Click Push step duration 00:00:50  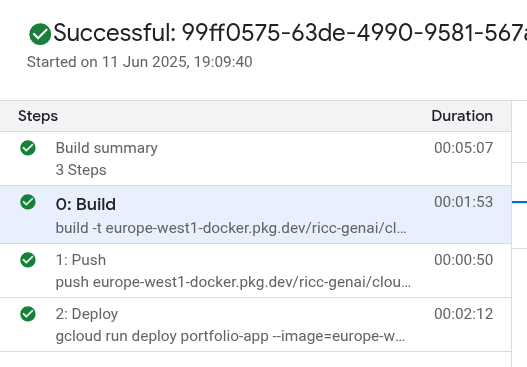pos(463,260)
